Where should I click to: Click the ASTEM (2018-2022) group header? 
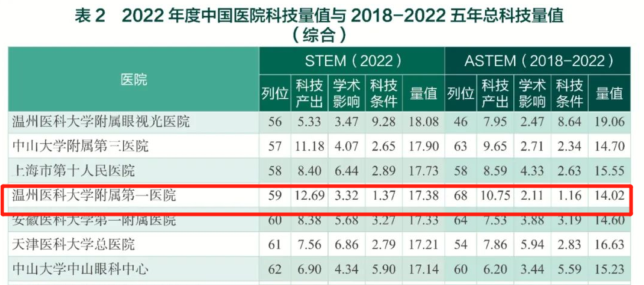pyautogui.click(x=537, y=61)
